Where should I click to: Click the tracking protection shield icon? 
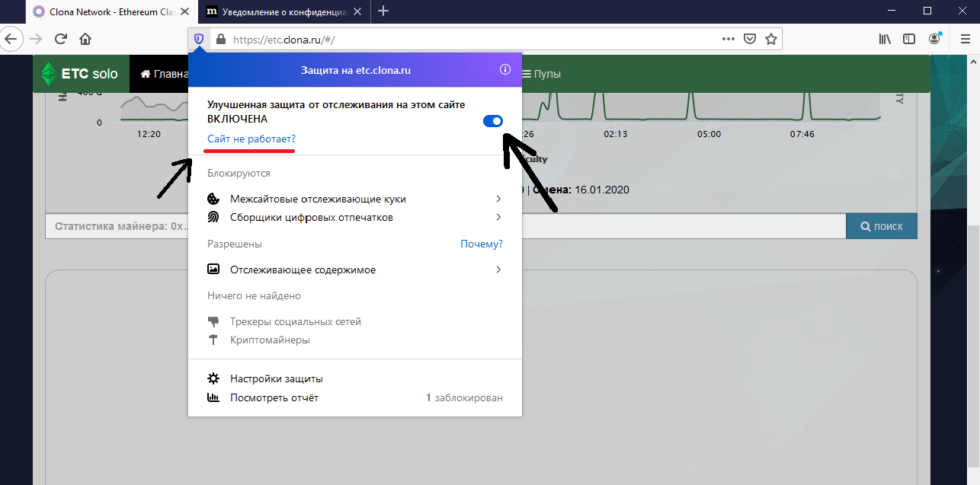click(200, 39)
